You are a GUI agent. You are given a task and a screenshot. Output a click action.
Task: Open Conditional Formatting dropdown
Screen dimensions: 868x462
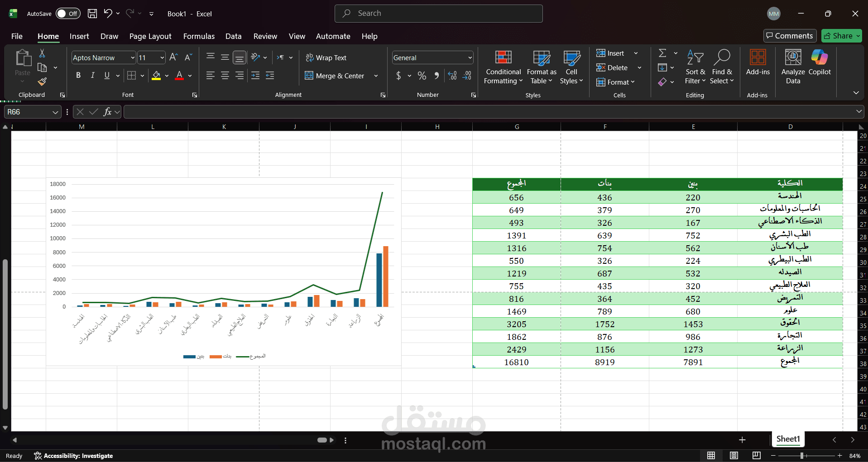tap(503, 67)
